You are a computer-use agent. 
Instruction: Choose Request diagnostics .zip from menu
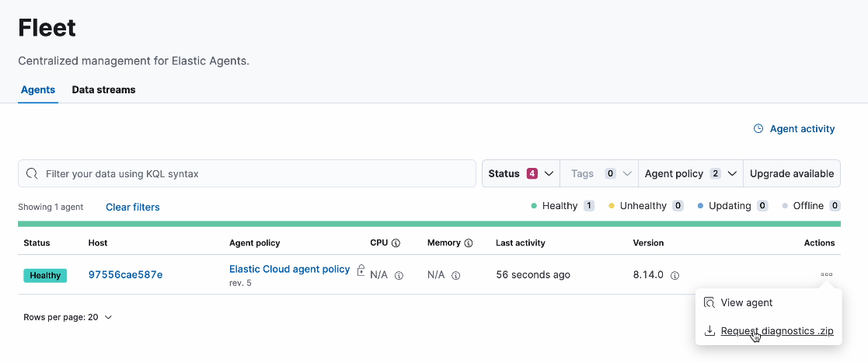[776, 331]
